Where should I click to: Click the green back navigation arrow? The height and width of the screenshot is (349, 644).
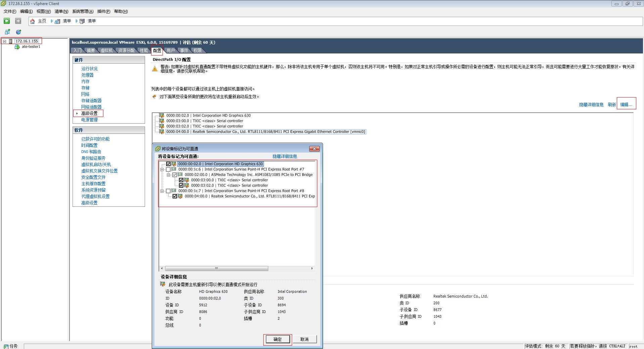(7, 21)
